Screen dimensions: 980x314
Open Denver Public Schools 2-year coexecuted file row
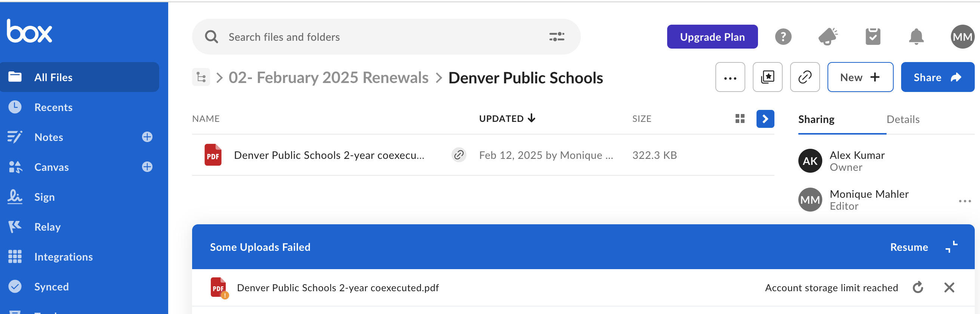[x=483, y=155]
